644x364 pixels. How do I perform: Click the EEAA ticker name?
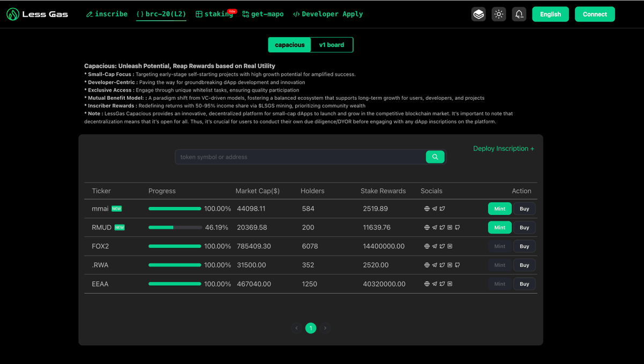100,284
